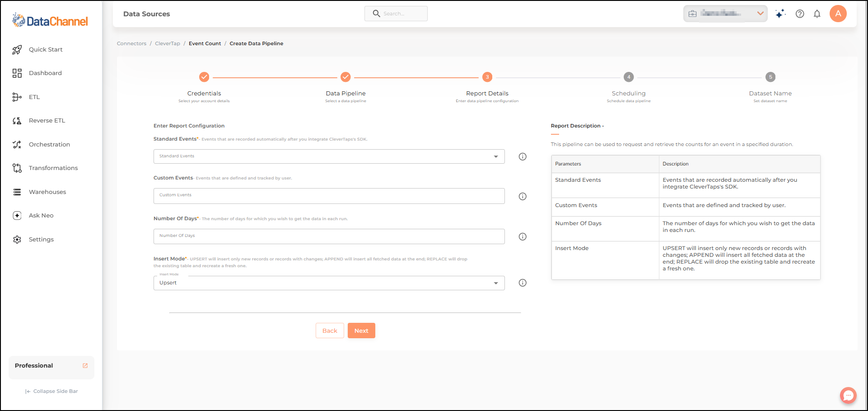This screenshot has height=411, width=868.
Task: Click the Back button
Action: coord(330,331)
